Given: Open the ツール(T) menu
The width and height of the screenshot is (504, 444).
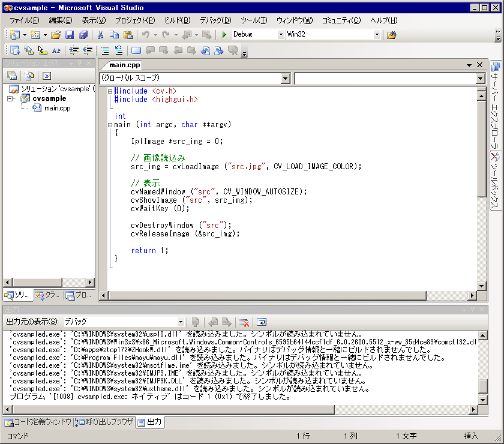Looking at the screenshot, I should [254, 20].
